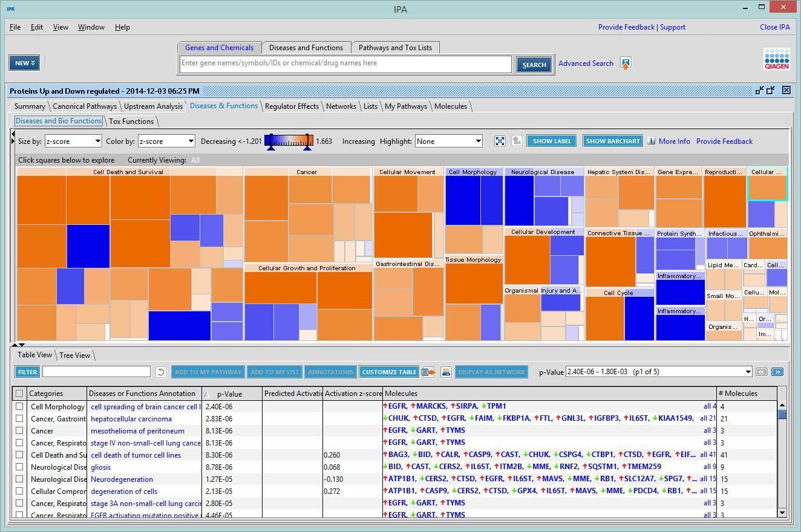Screen dimensions: 801x532
Task: Click the SHOW LABEL button
Action: coord(551,141)
